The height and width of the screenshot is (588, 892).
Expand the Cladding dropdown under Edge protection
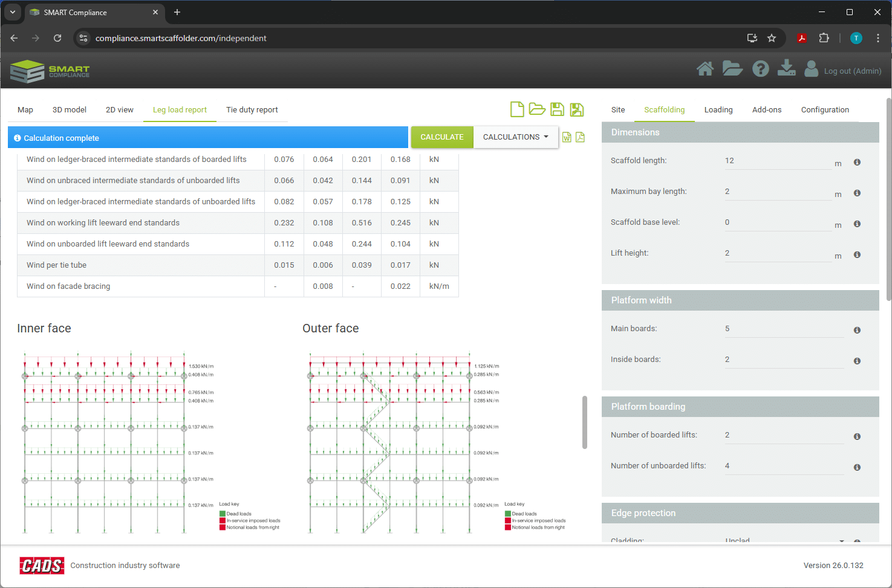pyautogui.click(x=841, y=540)
